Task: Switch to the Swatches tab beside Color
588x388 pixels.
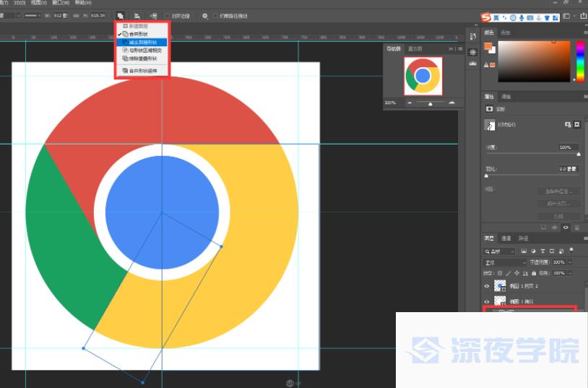Action: (506, 33)
